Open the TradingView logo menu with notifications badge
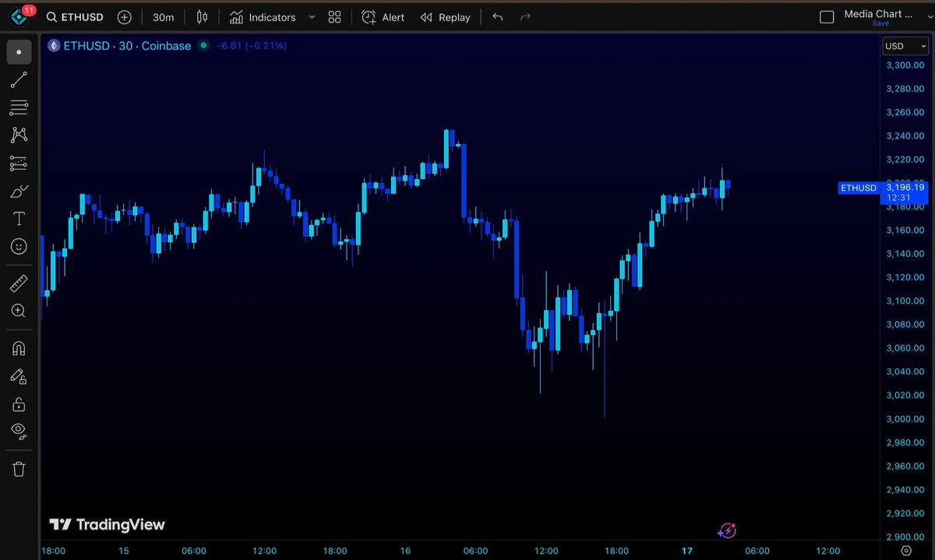935x560 pixels. tap(21, 16)
